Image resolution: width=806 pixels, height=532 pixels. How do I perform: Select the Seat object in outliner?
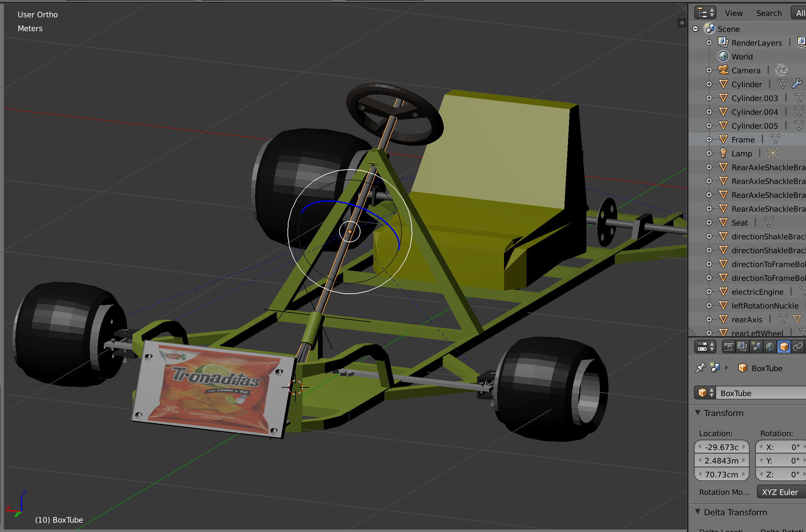point(740,223)
